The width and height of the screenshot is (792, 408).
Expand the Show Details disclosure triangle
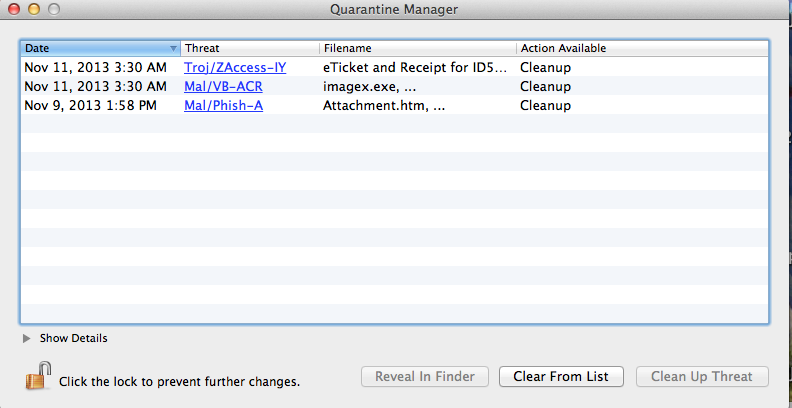point(27,338)
